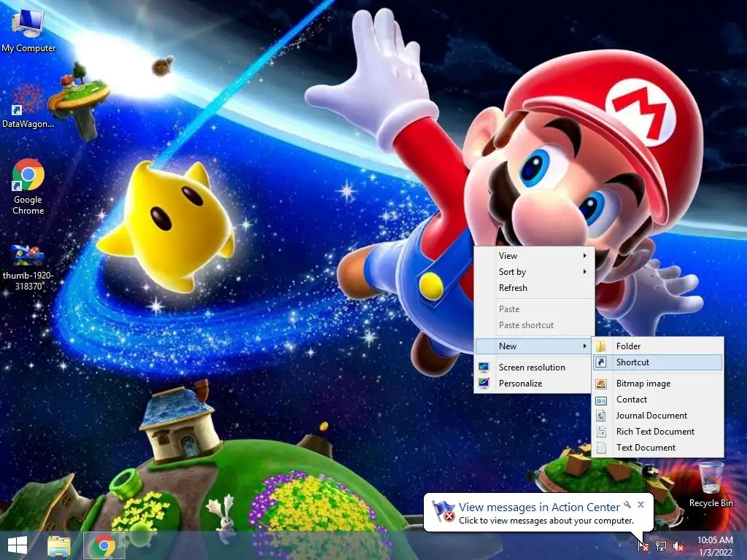Click the muted volume tray icon
Image resolution: width=747 pixels, height=560 pixels.
(x=678, y=545)
